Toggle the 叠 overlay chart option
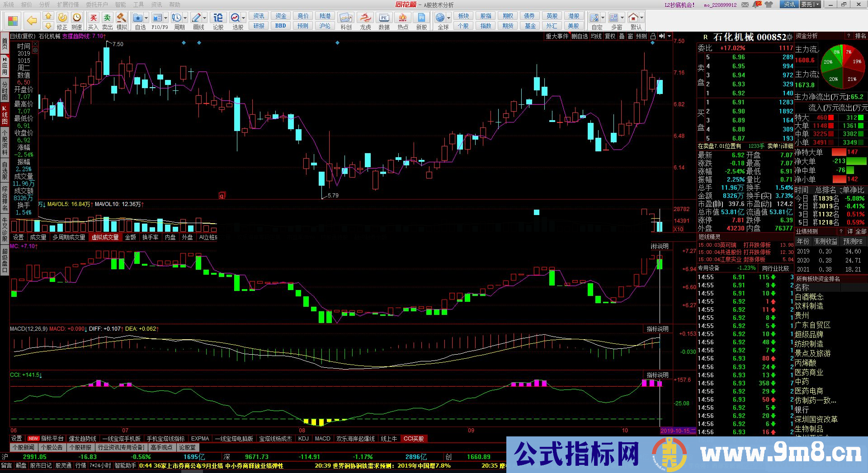 click(622, 36)
